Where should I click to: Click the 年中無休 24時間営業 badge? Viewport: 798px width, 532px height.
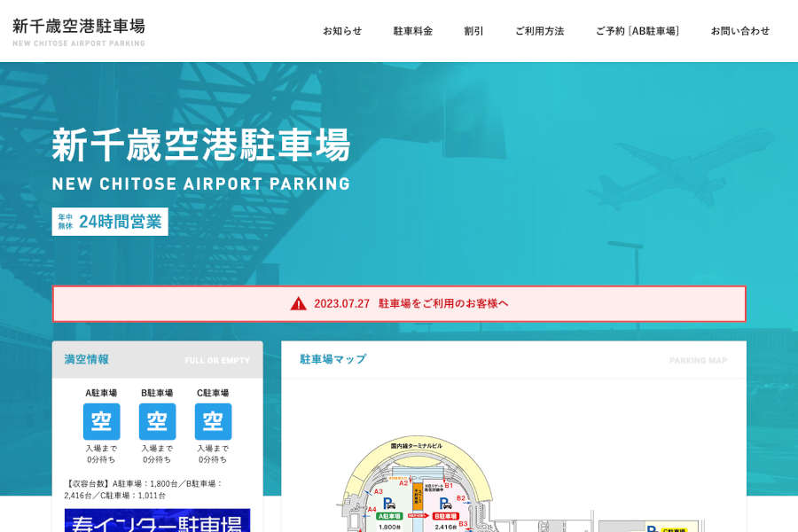110,222
